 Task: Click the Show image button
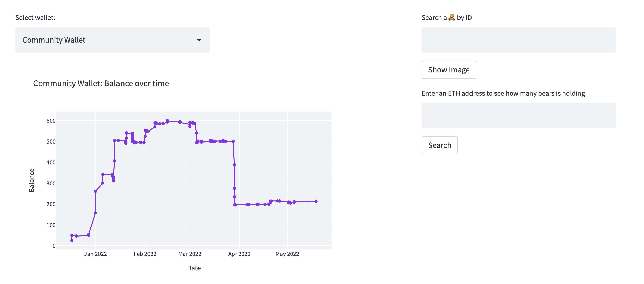click(x=449, y=70)
